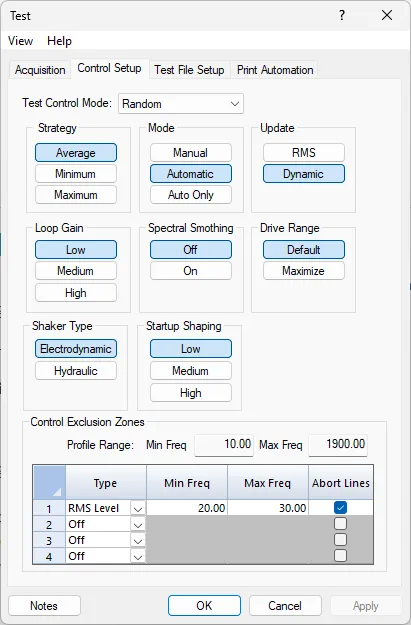Click the Max Freq column header

pyautogui.click(x=268, y=483)
